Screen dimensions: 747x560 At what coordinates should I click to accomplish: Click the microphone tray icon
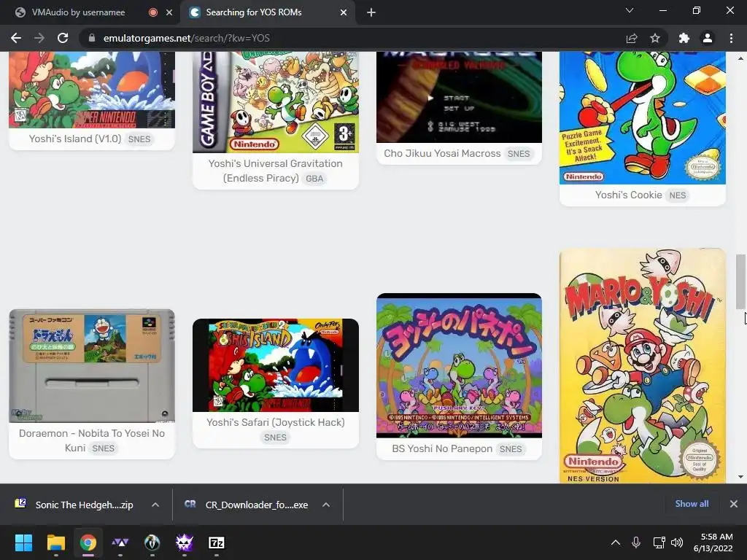tap(636, 542)
